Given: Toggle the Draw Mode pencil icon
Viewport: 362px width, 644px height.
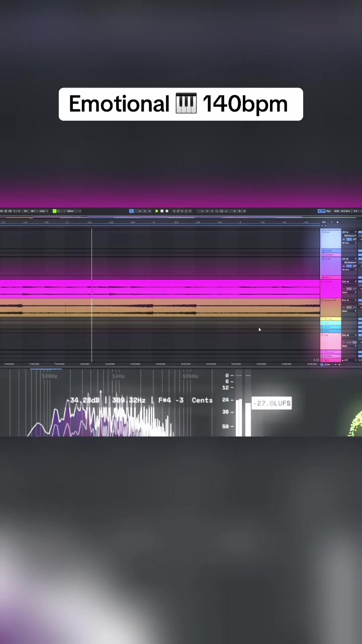Looking at the screenshot, I should [x=319, y=211].
